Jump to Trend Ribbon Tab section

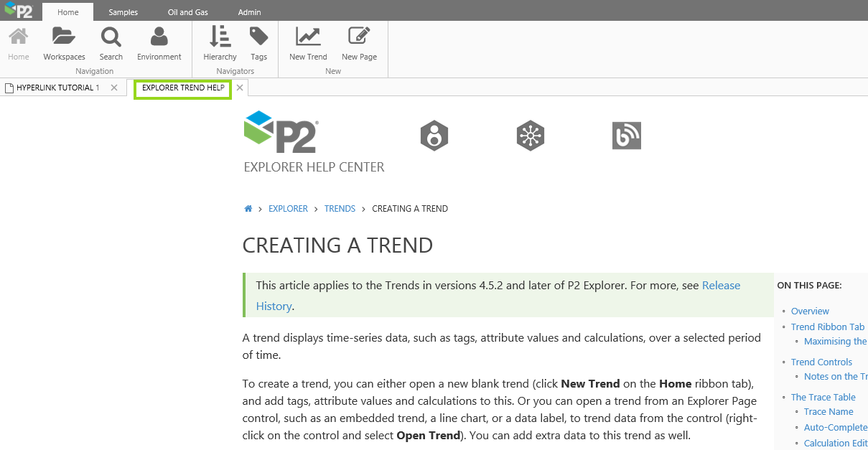click(828, 327)
